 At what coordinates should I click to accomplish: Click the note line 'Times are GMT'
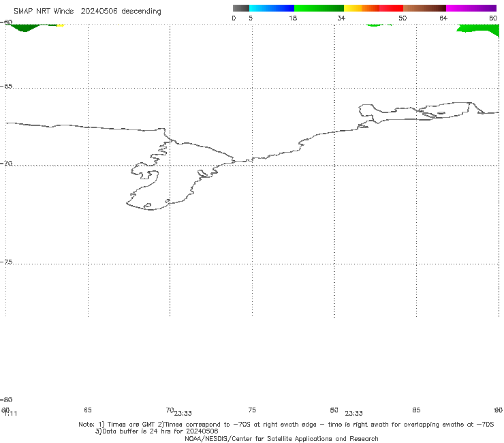(131, 425)
